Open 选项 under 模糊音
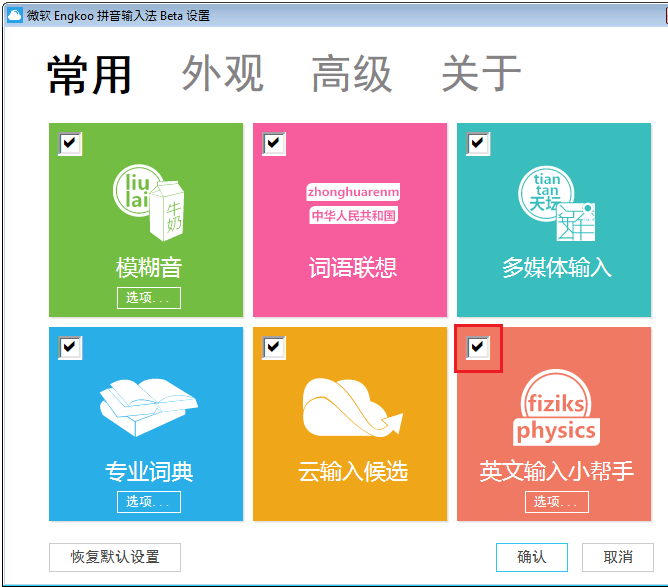The image size is (668, 587). pos(148,298)
